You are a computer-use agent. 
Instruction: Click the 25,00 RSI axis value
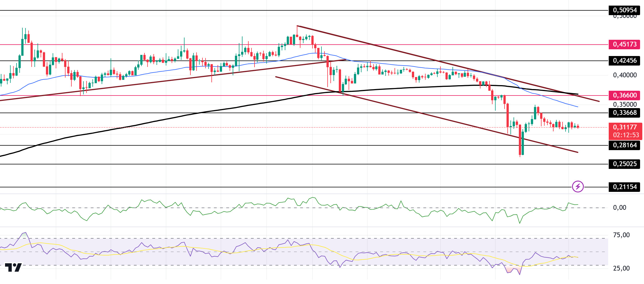(621, 268)
